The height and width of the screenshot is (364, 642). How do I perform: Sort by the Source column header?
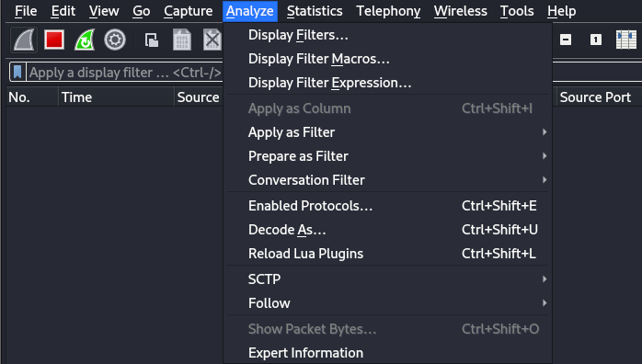[x=199, y=97]
